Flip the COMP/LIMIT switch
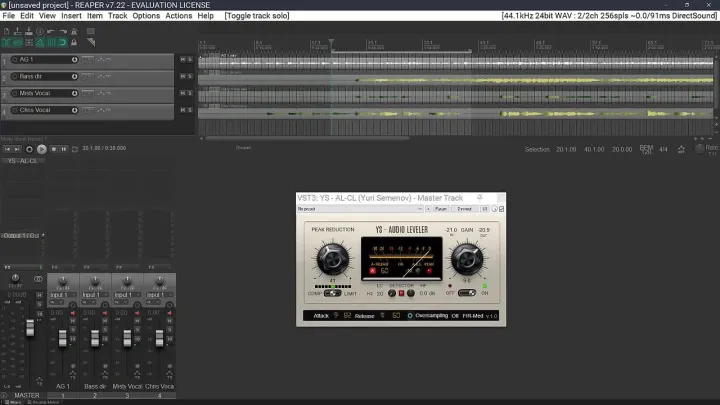The image size is (720, 405). tap(332, 293)
